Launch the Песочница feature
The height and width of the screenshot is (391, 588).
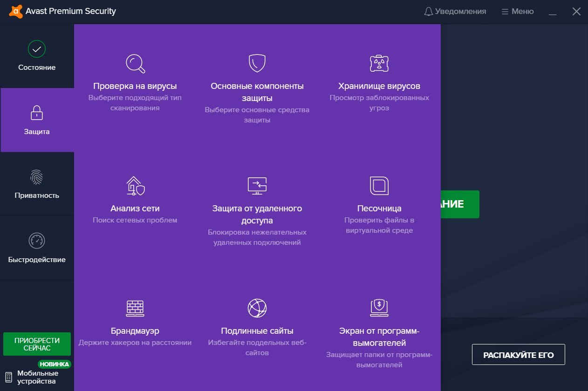pyautogui.click(x=379, y=208)
